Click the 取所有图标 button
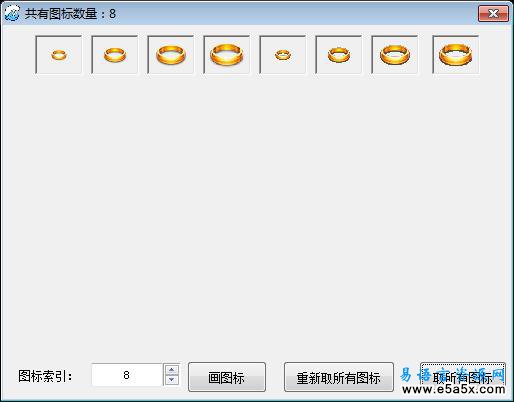The image size is (514, 402). pos(463,377)
